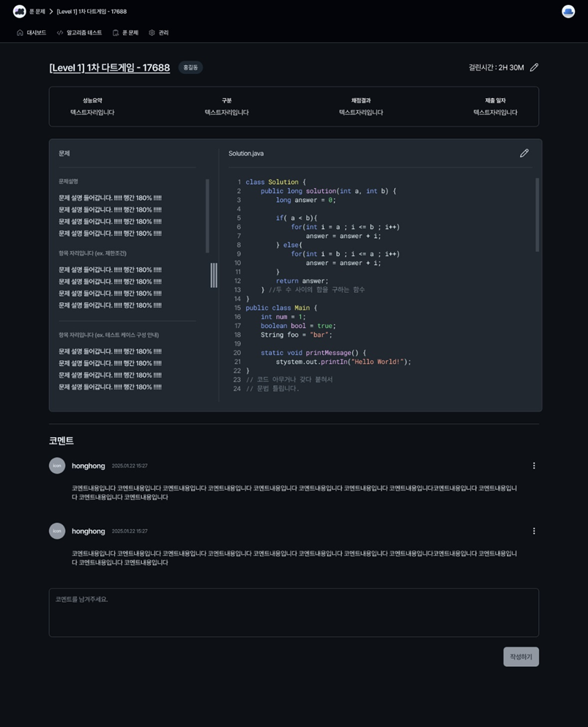Edit the elapsed time with pencil icon
588x727 pixels.
pyautogui.click(x=535, y=67)
